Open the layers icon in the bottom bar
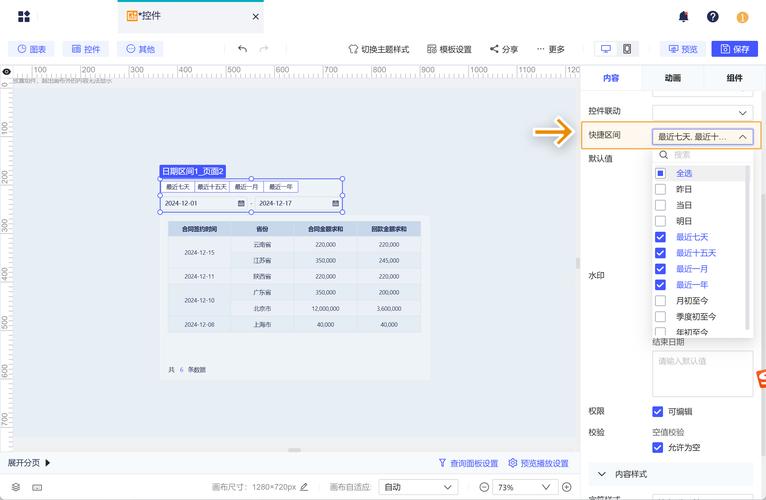The width and height of the screenshot is (766, 500). point(16,487)
